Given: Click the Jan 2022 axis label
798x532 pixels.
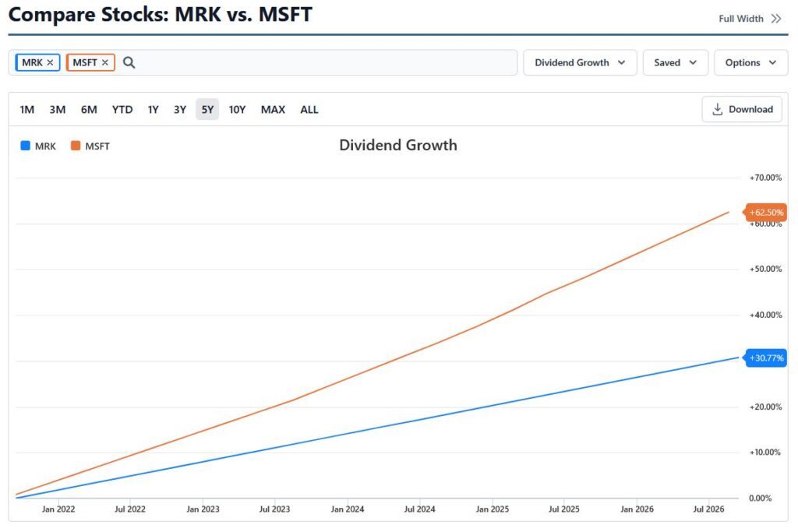Looking at the screenshot, I should point(58,509).
